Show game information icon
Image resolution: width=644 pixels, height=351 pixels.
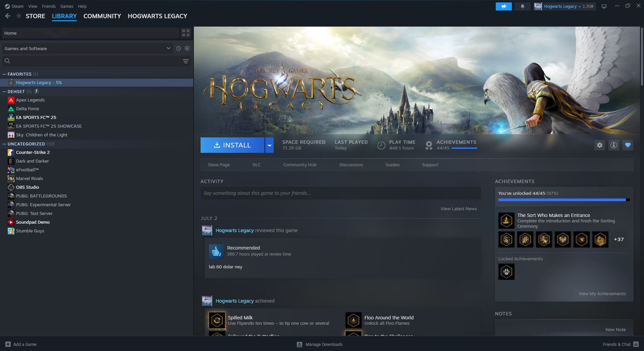click(x=613, y=145)
